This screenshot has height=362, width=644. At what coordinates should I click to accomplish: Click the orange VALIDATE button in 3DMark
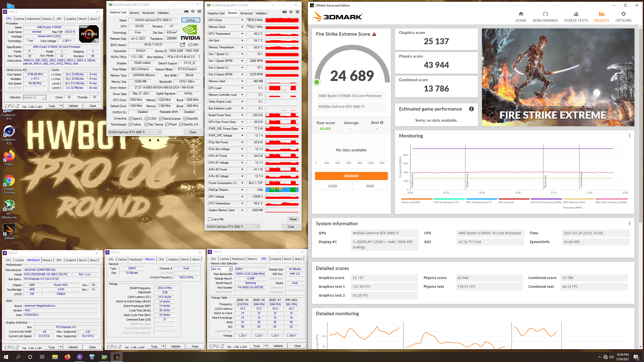click(x=351, y=176)
